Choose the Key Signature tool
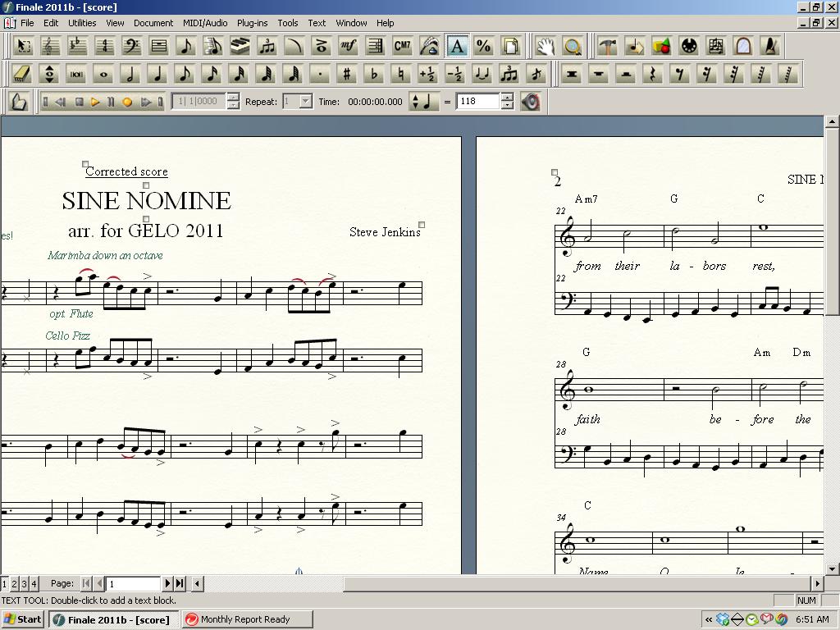The image size is (840, 630). 78,46
